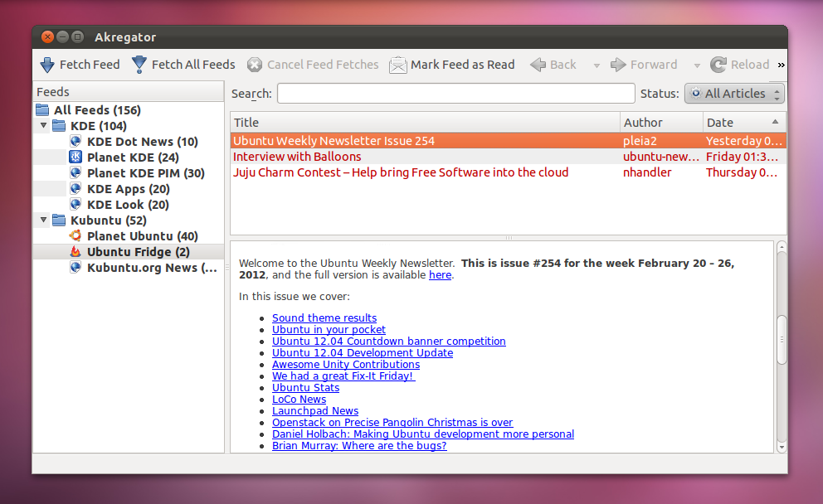Open Ubuntu 12.04 Countdown banner competition link
Viewport: 823px width, 504px height.
click(x=388, y=341)
